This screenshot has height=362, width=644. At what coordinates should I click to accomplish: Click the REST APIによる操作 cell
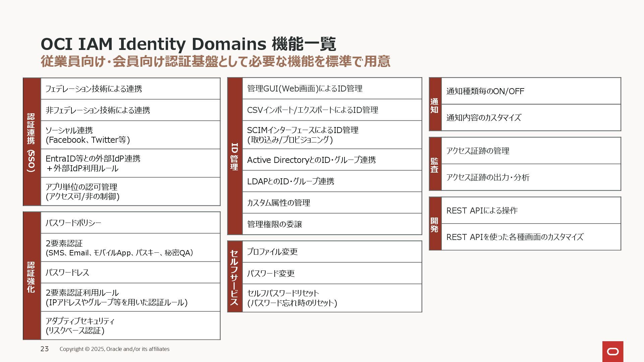tap(531, 210)
